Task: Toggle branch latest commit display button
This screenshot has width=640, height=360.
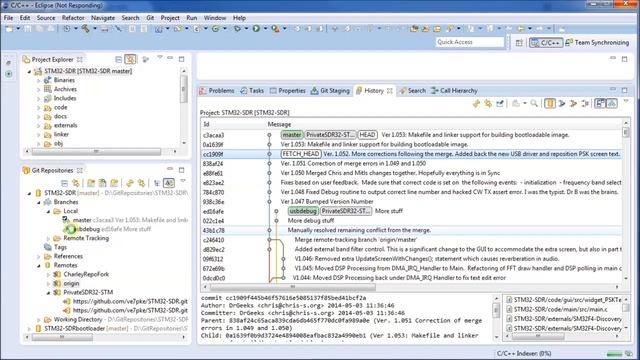Action: [x=169, y=183]
